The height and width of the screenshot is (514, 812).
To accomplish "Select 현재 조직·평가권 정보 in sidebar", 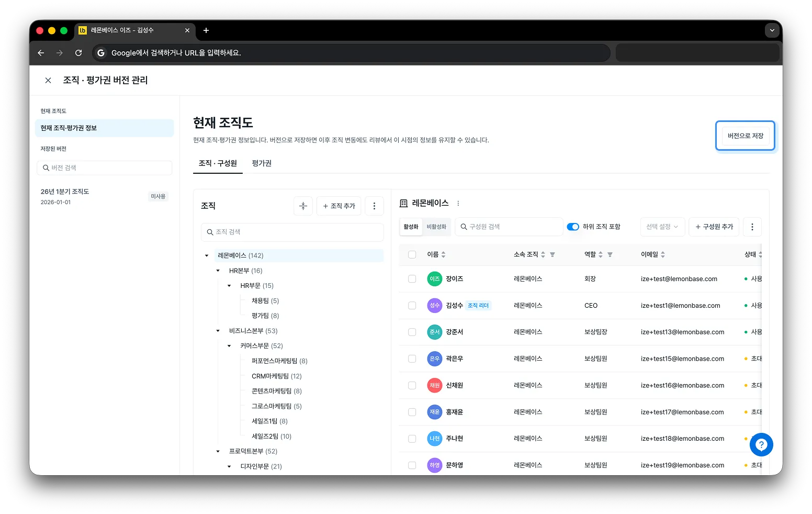I will coord(104,128).
